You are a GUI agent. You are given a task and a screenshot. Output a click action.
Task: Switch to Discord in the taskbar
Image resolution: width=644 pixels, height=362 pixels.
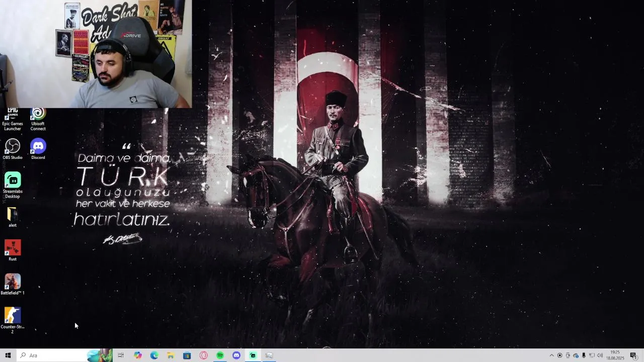pyautogui.click(x=236, y=355)
